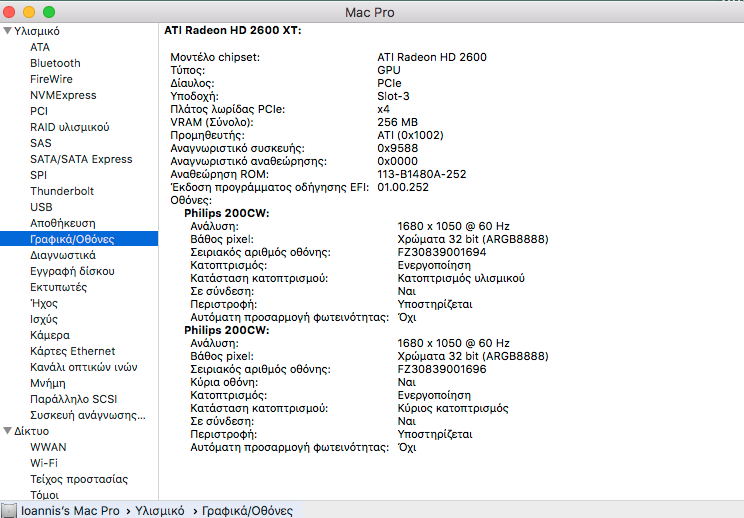744x518 pixels.
Task: Click Υλισμικό in the bottom path bar
Action: click(x=159, y=510)
